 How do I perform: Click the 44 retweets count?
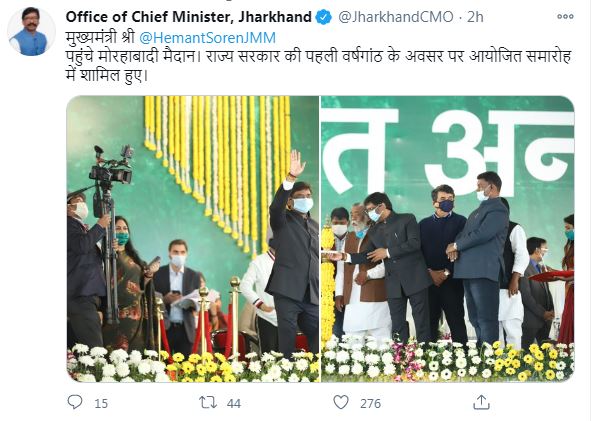point(234,404)
